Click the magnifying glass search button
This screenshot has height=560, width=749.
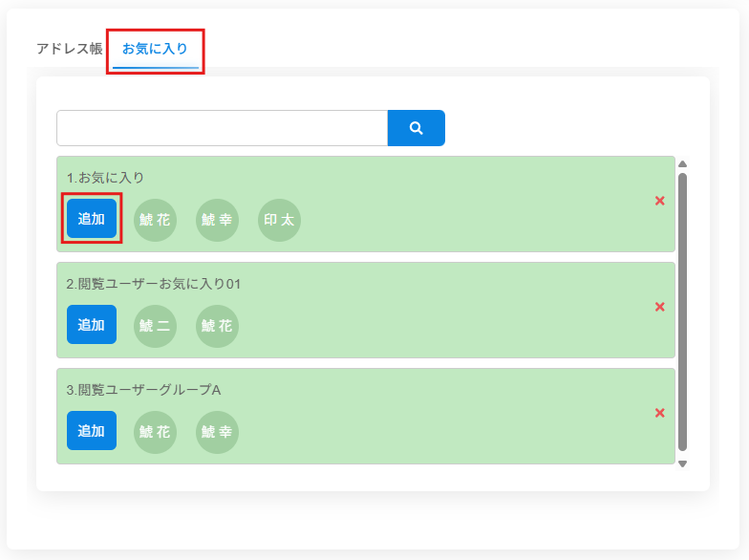point(416,128)
